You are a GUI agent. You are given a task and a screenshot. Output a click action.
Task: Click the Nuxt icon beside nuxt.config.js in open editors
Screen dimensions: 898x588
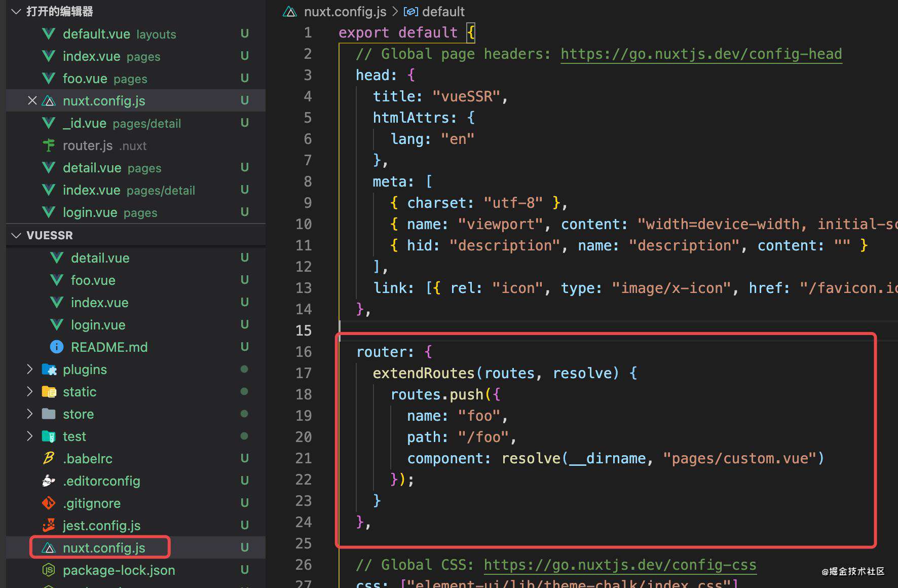coord(49,101)
